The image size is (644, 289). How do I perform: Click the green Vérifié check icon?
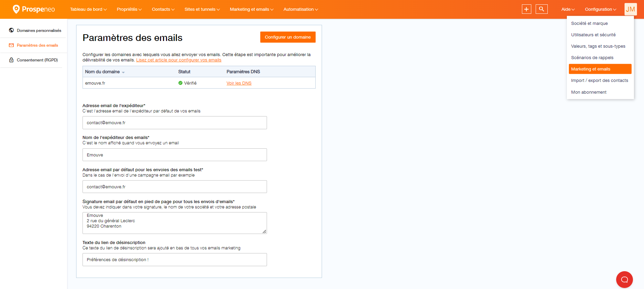(180, 83)
